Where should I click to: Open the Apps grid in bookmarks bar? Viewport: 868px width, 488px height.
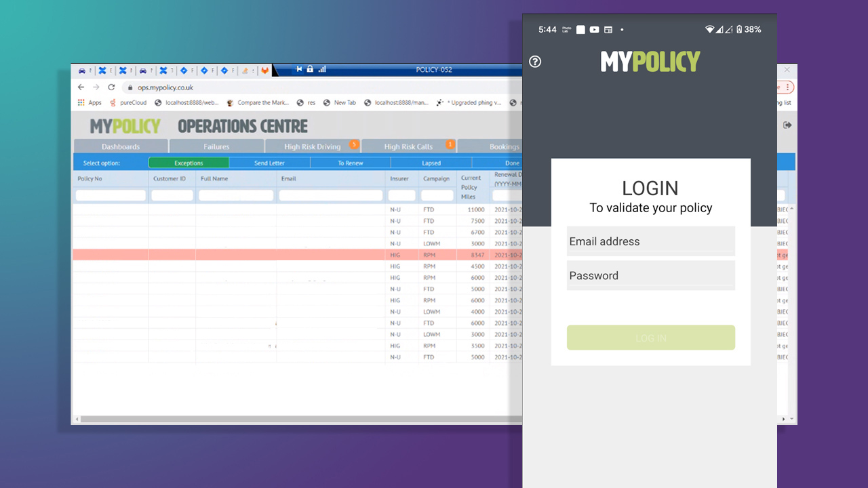[x=90, y=103]
